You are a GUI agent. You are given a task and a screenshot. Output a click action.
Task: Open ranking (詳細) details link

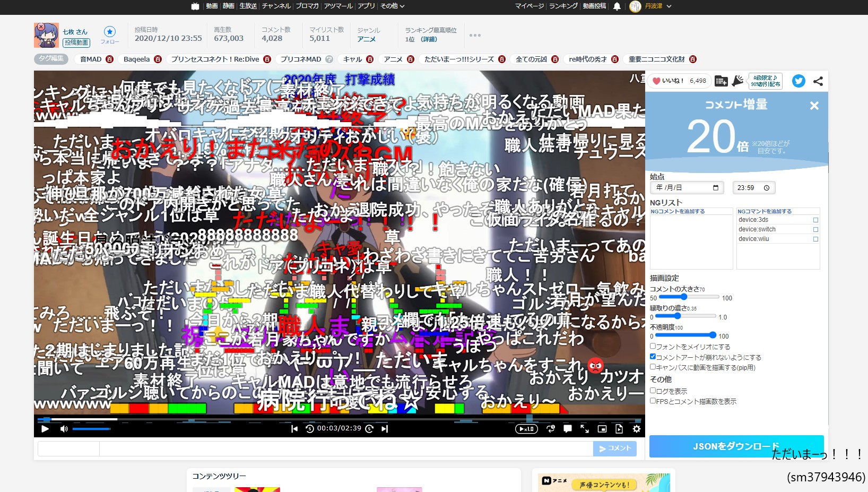pos(429,39)
